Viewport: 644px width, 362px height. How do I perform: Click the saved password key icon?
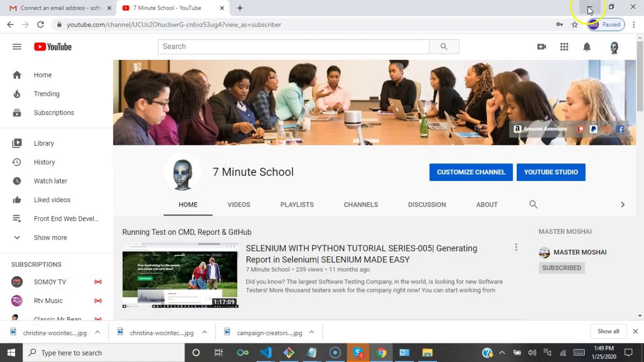tap(559, 25)
